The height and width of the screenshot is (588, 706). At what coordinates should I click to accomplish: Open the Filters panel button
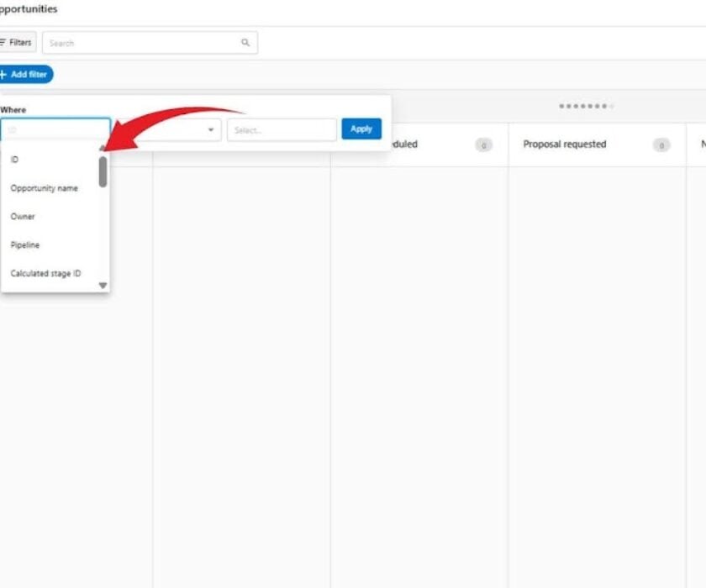click(17, 42)
